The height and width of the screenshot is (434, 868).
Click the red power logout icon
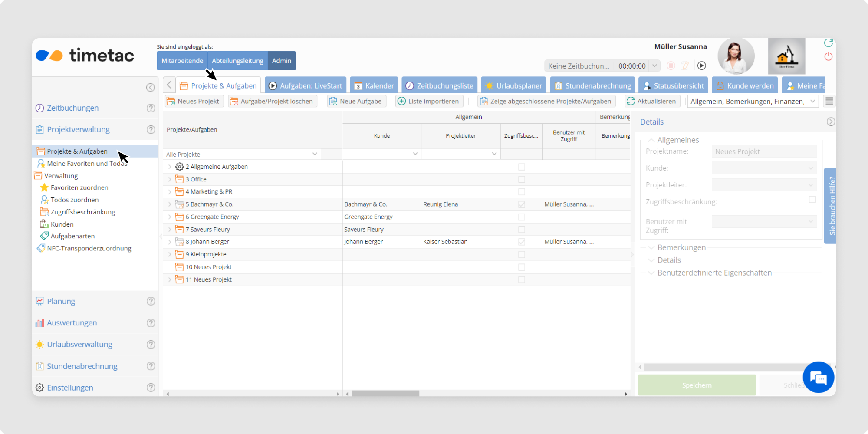[x=829, y=56]
